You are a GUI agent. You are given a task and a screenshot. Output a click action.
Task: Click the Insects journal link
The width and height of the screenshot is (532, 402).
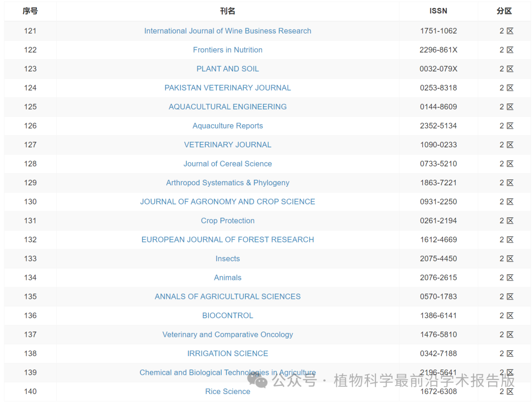point(228,259)
